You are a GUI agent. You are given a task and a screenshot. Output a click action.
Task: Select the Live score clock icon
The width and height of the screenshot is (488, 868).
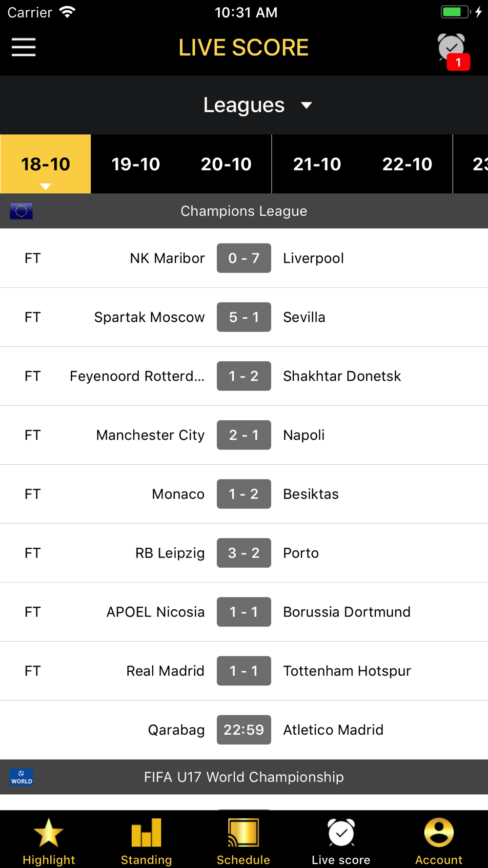(341, 833)
